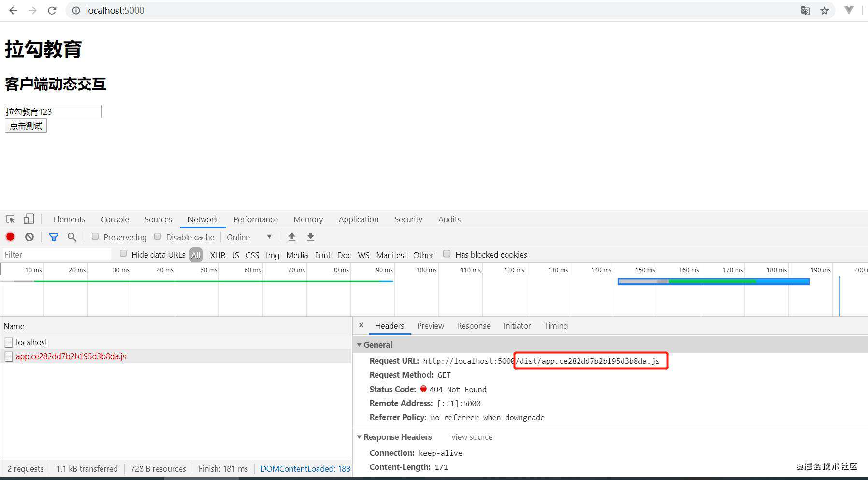
Task: Filter by Media requests
Action: 297,255
